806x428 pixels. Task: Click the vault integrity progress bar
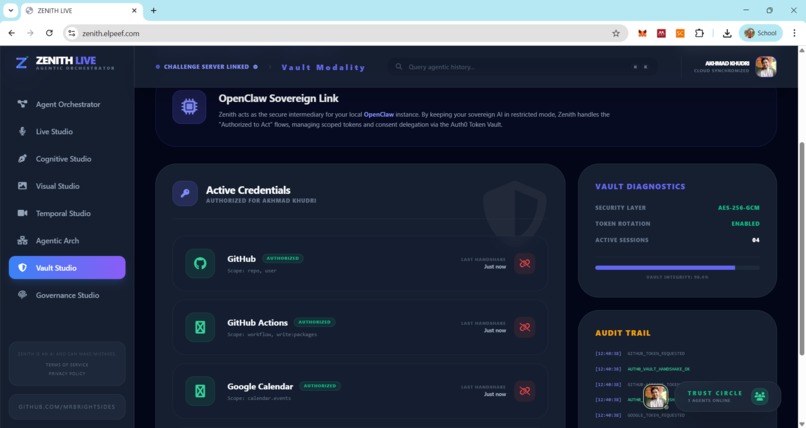(x=677, y=268)
